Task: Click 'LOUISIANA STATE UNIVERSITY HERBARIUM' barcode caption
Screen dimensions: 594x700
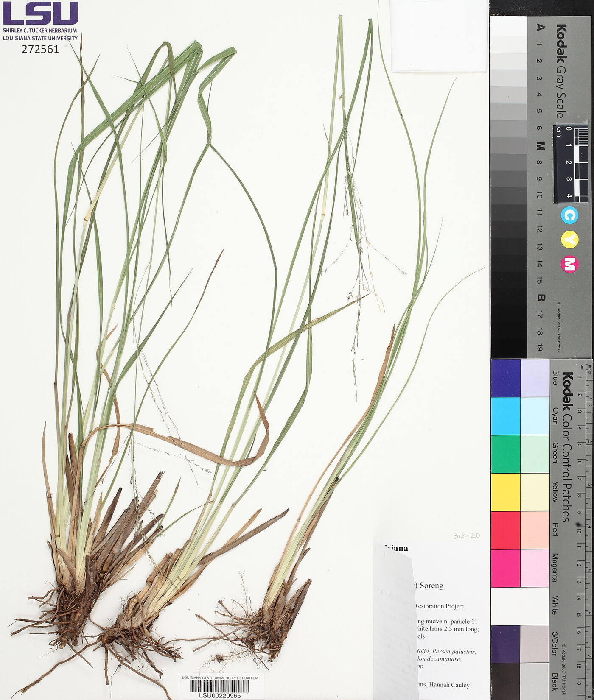Action: tap(220, 678)
